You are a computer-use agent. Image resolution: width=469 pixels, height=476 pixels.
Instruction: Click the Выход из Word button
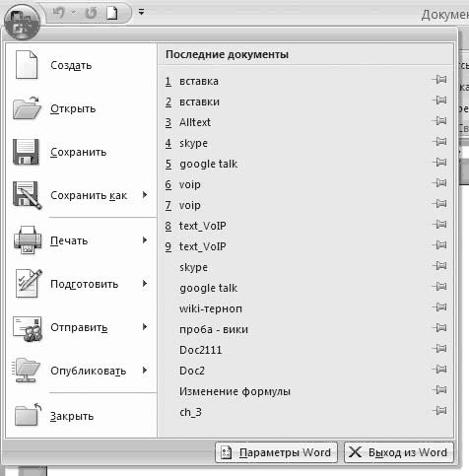pos(399,452)
